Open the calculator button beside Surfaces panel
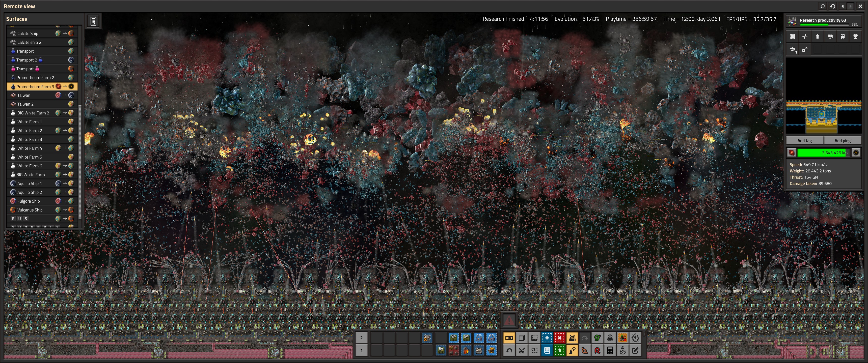 93,21
